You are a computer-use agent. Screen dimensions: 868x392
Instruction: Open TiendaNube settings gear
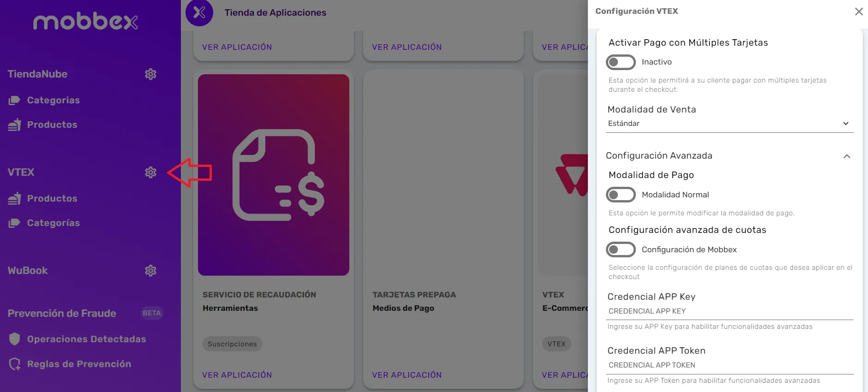pos(150,74)
